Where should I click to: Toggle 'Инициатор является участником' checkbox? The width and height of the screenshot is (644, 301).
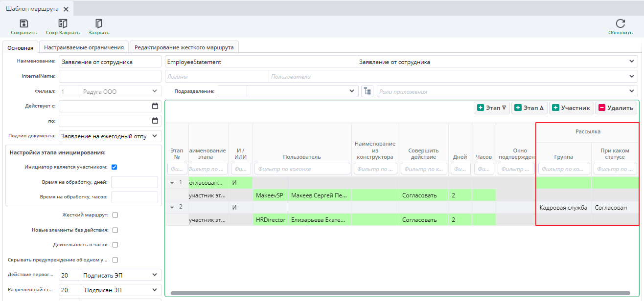(114, 167)
